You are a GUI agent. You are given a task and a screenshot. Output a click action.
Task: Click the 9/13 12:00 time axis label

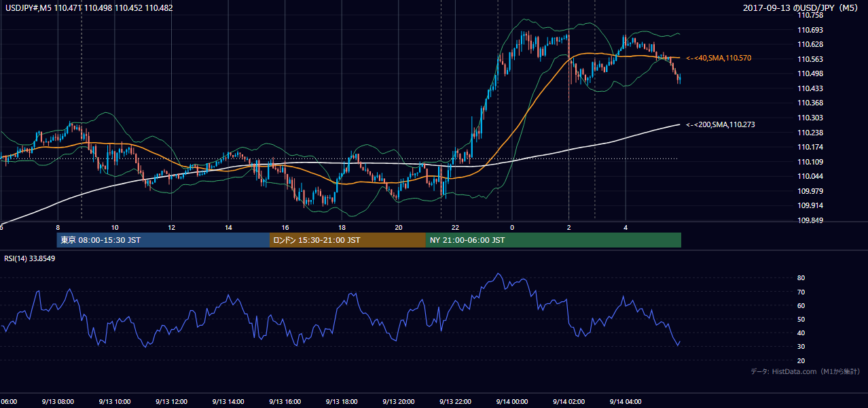170,401
